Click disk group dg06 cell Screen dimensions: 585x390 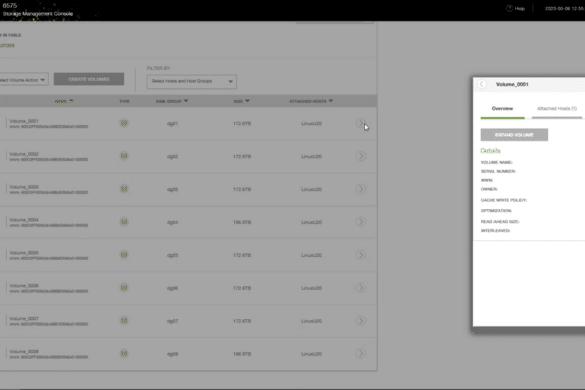click(172, 288)
